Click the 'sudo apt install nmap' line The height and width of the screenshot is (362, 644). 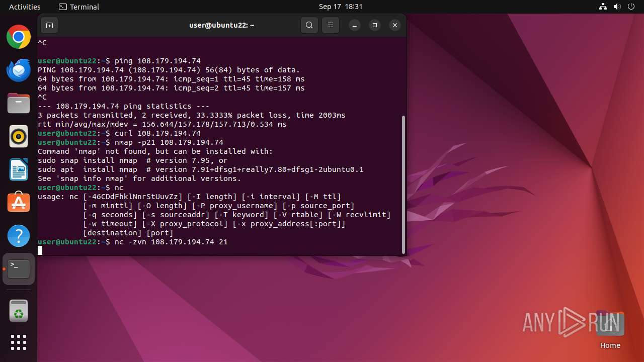pyautogui.click(x=201, y=169)
